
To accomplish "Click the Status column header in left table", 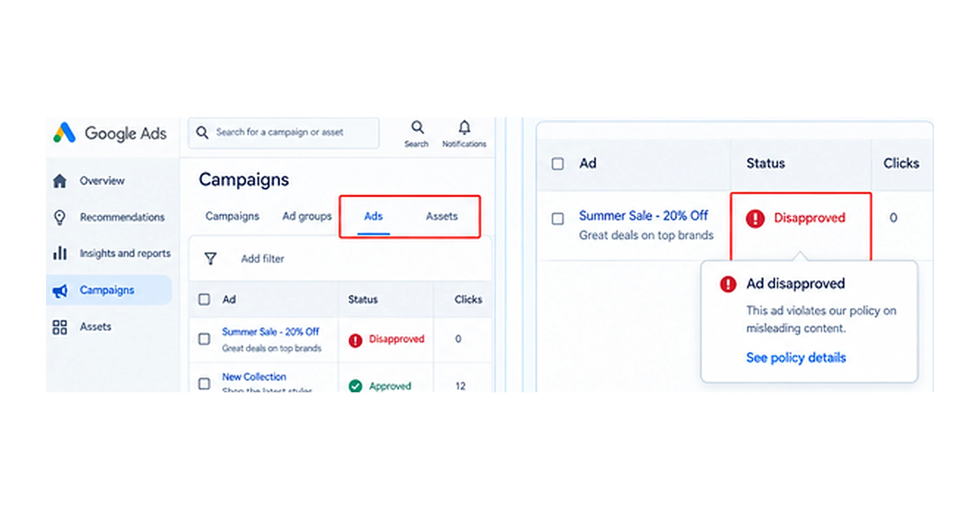I will (x=363, y=300).
